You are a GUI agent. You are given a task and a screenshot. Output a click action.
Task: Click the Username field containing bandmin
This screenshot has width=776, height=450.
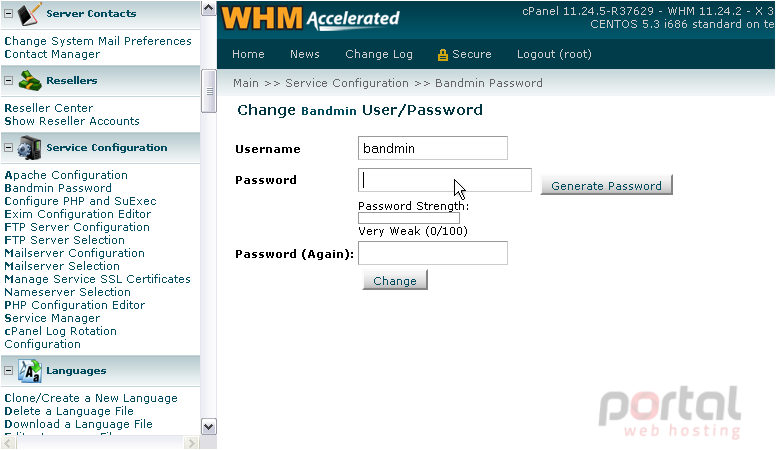[433, 148]
